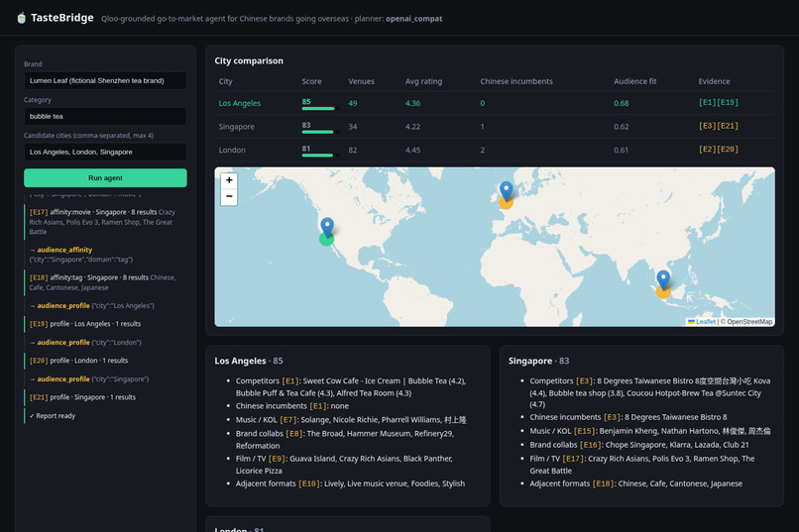Open [E9] in Los Angeles Film / TV
799x532 pixels.
278,459
